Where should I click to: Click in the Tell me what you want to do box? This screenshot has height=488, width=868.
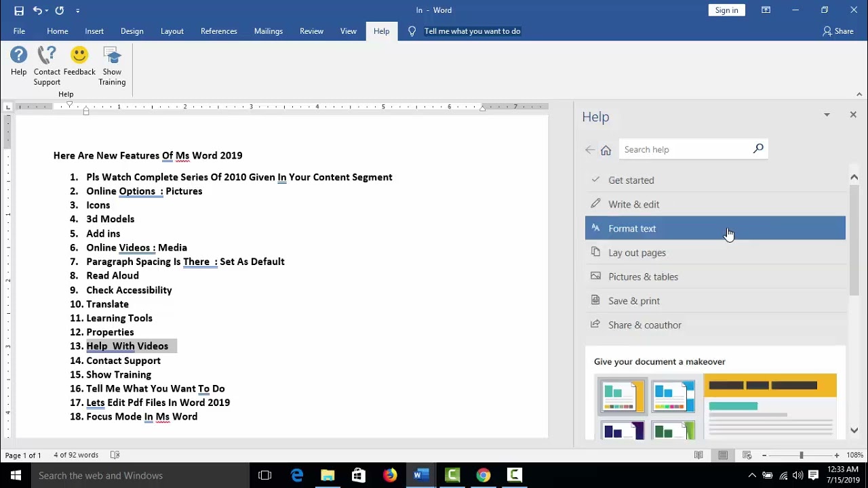click(473, 31)
